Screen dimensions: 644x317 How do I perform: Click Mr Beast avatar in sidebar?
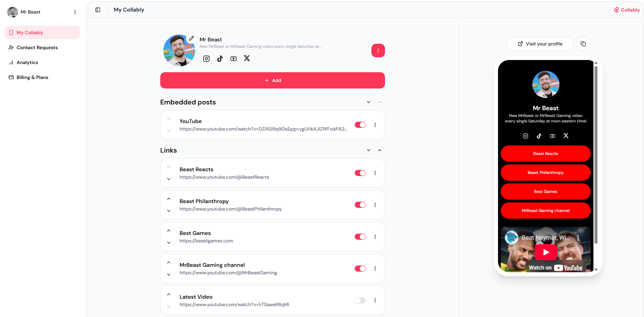point(13,12)
